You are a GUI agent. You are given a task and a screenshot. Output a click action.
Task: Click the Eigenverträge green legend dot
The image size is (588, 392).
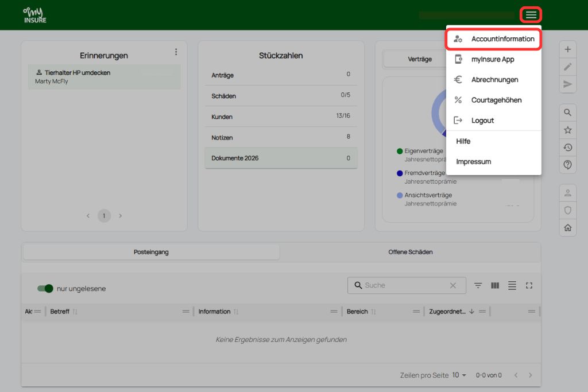[x=400, y=152]
